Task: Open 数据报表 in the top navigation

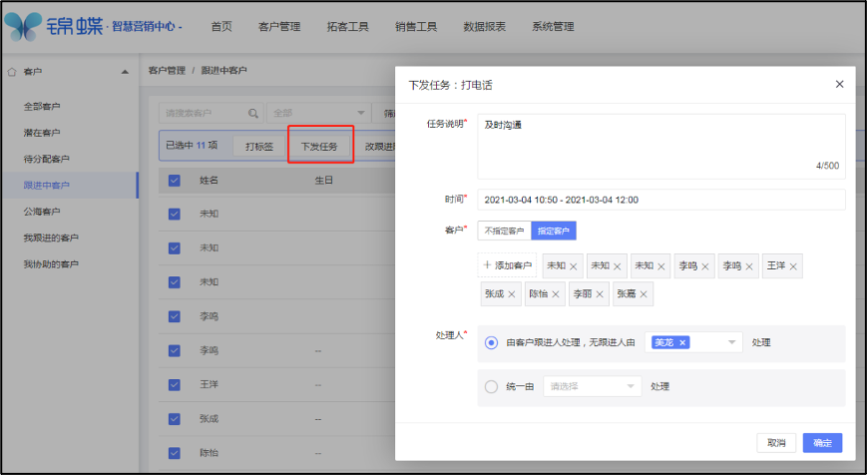Action: pos(484,26)
